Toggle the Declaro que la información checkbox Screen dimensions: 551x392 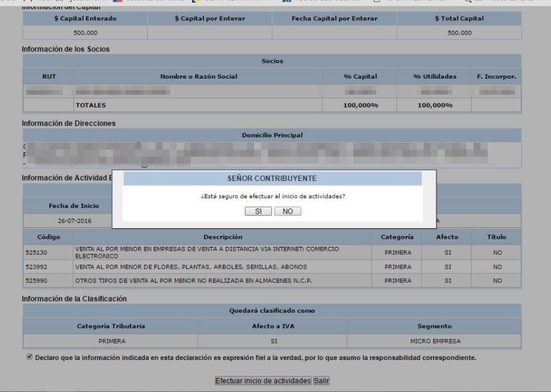pyautogui.click(x=29, y=357)
